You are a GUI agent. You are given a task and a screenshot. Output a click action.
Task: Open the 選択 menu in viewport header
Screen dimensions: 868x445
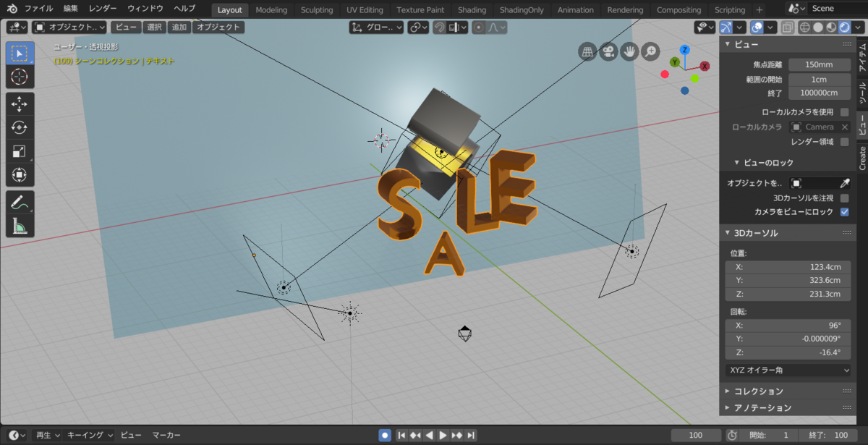click(x=154, y=27)
